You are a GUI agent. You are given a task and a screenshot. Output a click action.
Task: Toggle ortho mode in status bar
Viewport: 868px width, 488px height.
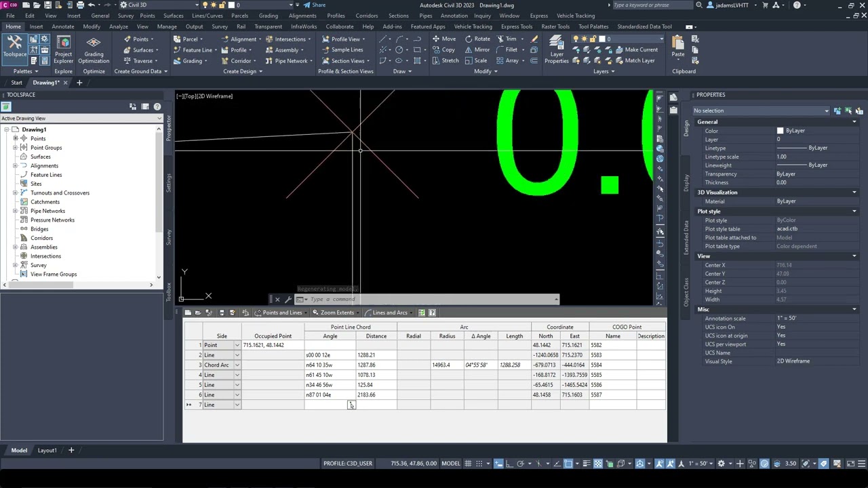509,464
